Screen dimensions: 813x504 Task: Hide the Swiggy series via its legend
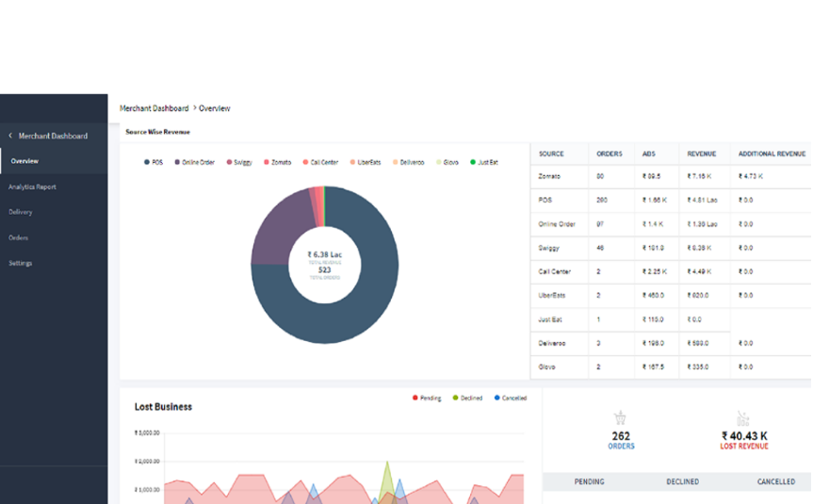tap(240, 162)
